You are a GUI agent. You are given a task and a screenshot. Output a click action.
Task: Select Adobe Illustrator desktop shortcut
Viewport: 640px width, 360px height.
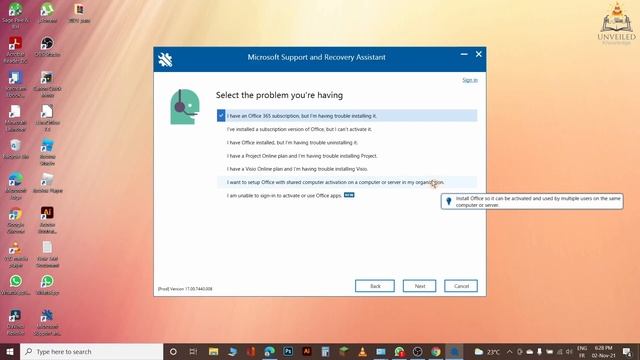[x=47, y=220]
